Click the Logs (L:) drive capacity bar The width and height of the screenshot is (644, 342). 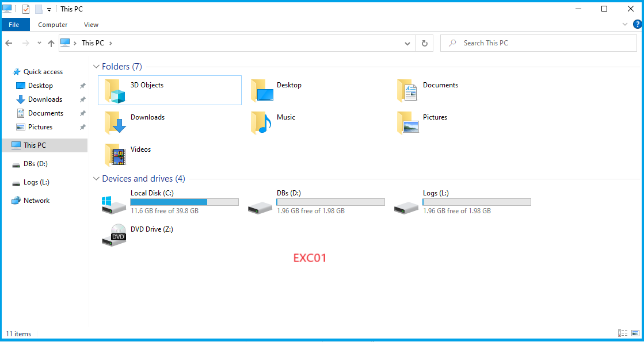[x=477, y=202]
